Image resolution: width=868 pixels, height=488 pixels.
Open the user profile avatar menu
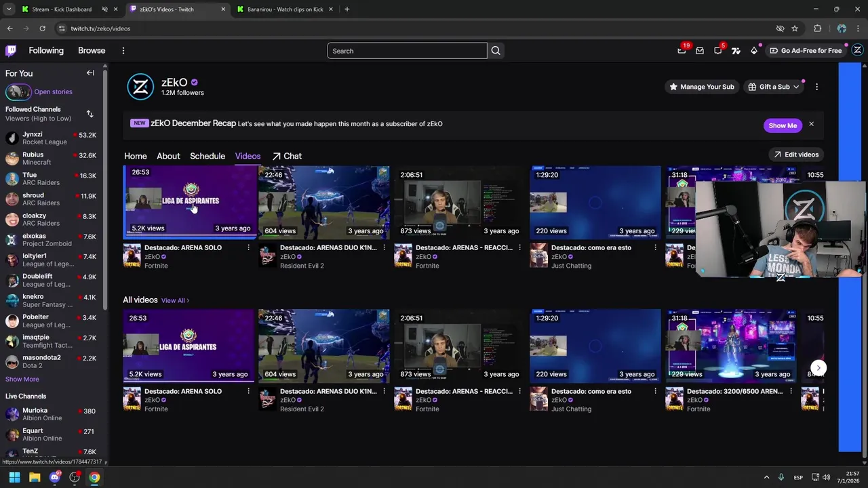click(857, 50)
